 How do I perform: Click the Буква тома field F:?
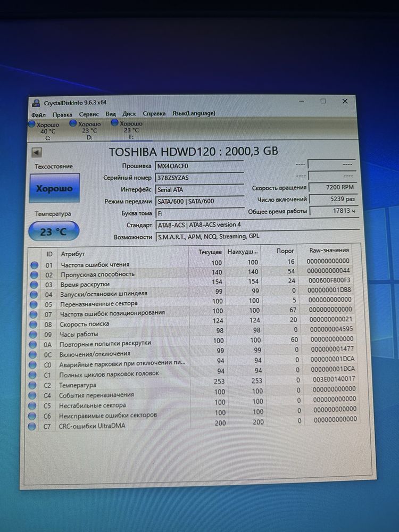200,213
